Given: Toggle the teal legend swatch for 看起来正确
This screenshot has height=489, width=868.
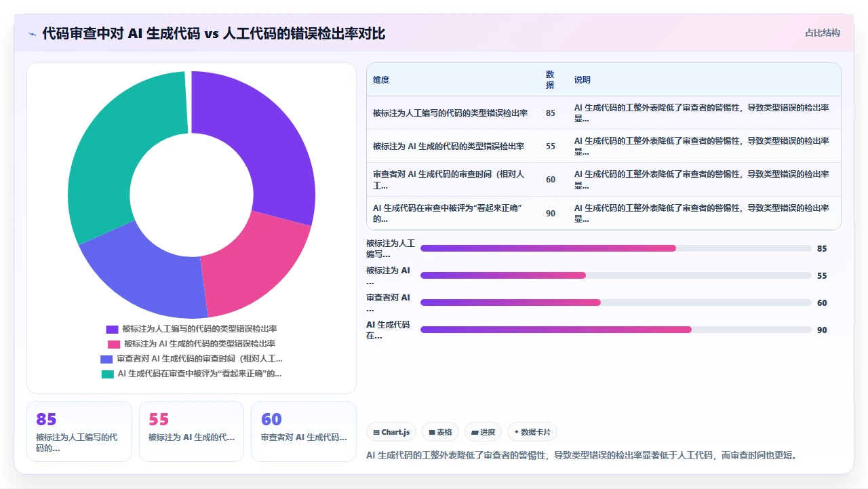Looking at the screenshot, I should point(107,374).
